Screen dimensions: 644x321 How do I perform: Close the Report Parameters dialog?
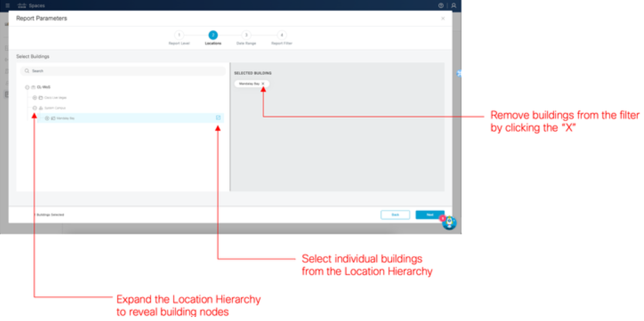[x=443, y=18]
